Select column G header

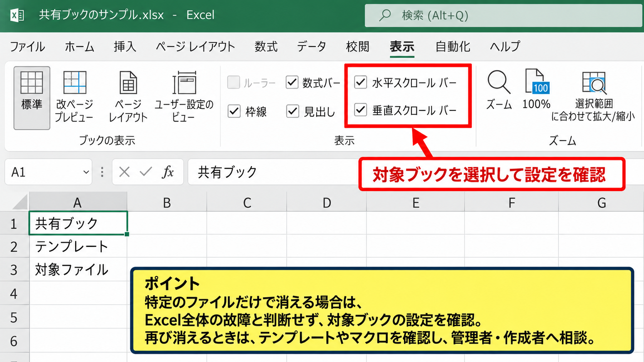point(601,202)
